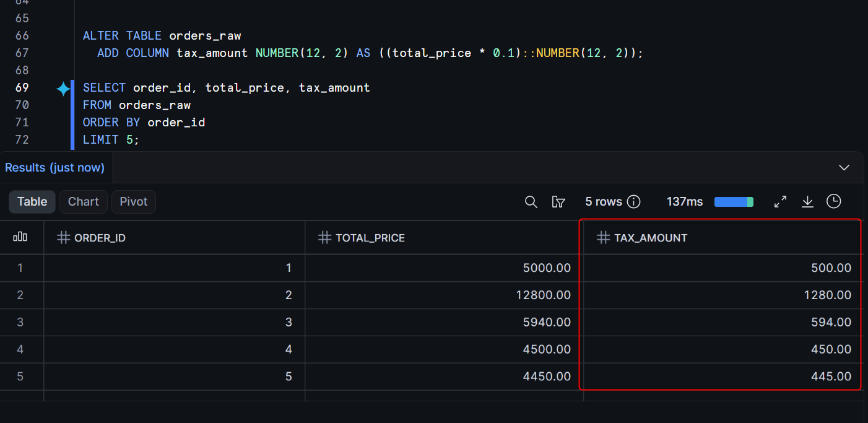Click the 5 rows count label

(x=604, y=202)
